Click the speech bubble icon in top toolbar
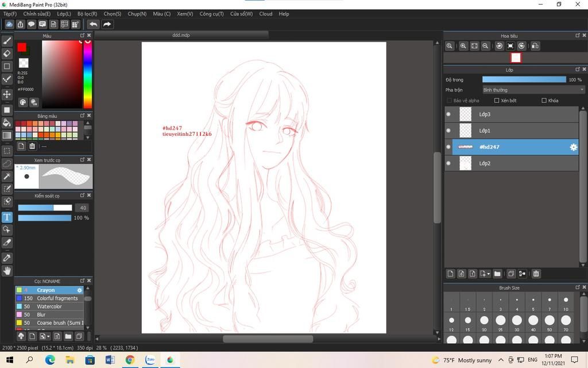Image resolution: width=588 pixels, height=368 pixels. (31, 24)
